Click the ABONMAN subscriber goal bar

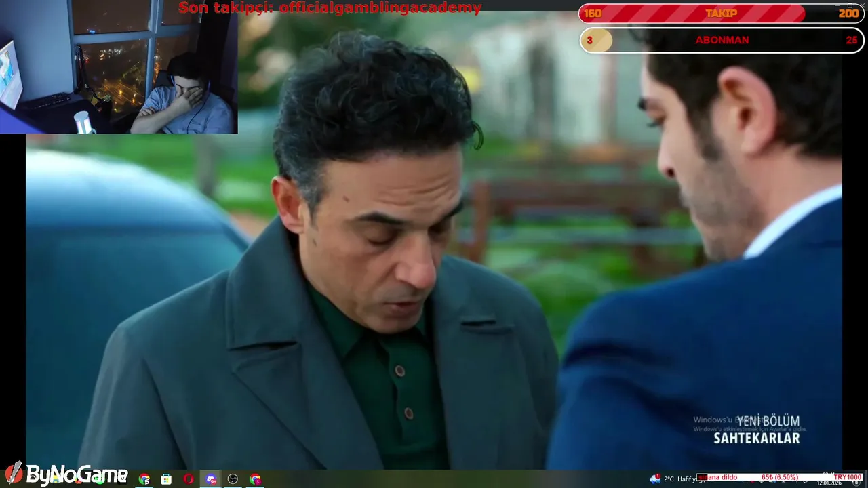(x=722, y=40)
